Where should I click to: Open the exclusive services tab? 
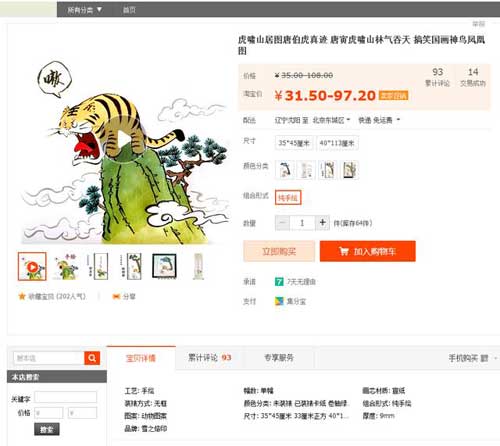[x=279, y=358]
